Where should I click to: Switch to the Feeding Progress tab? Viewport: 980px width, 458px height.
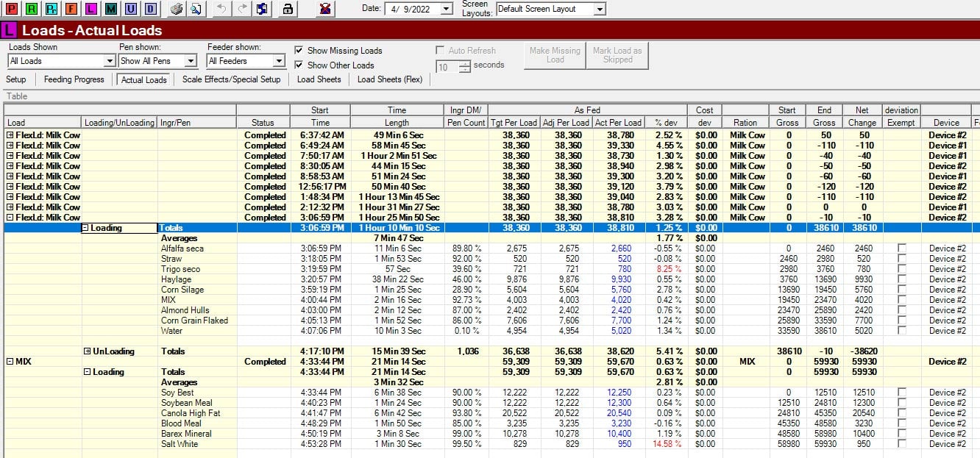tap(74, 79)
